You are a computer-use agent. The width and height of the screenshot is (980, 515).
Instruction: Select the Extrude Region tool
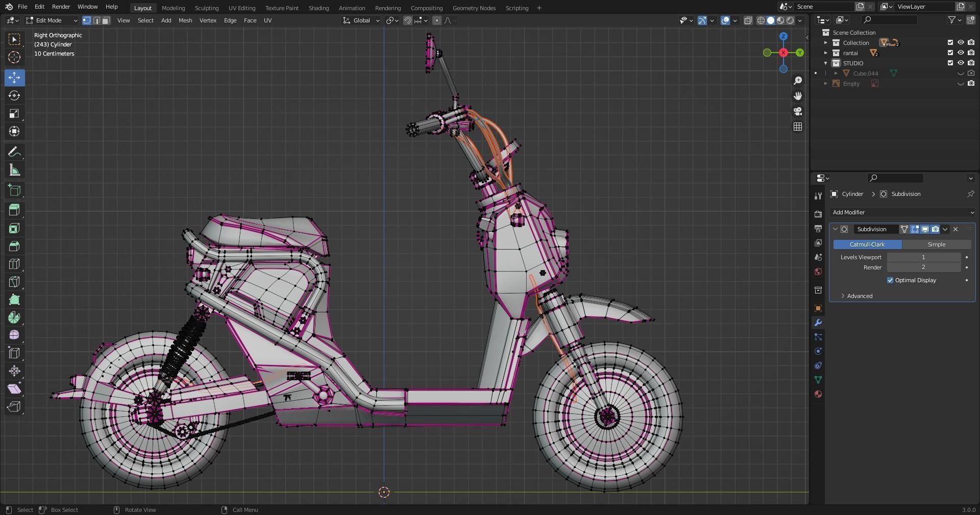tap(14, 210)
